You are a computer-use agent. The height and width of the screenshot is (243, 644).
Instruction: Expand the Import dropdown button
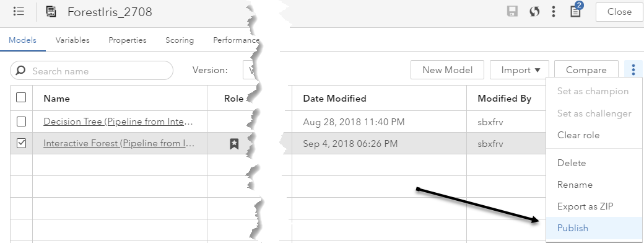(x=520, y=70)
